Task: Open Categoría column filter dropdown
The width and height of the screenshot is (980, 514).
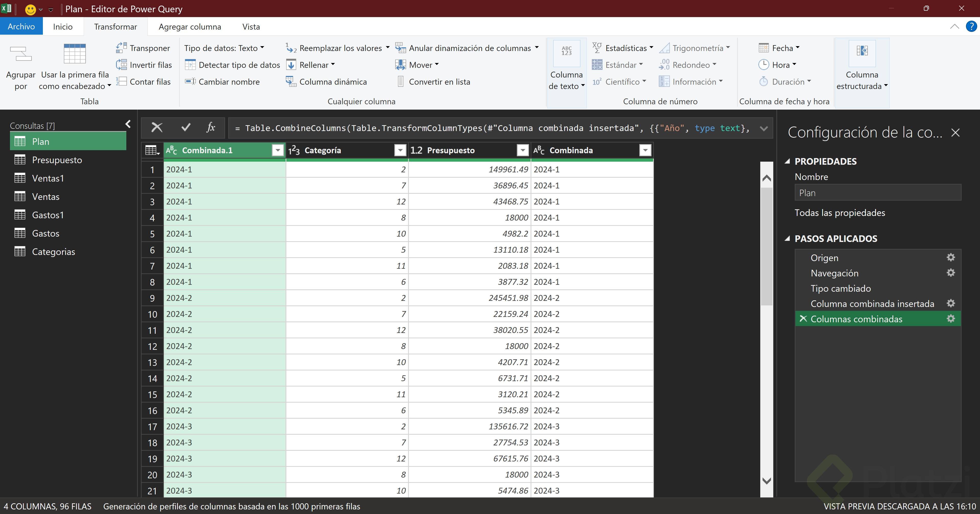Action: tap(400, 150)
